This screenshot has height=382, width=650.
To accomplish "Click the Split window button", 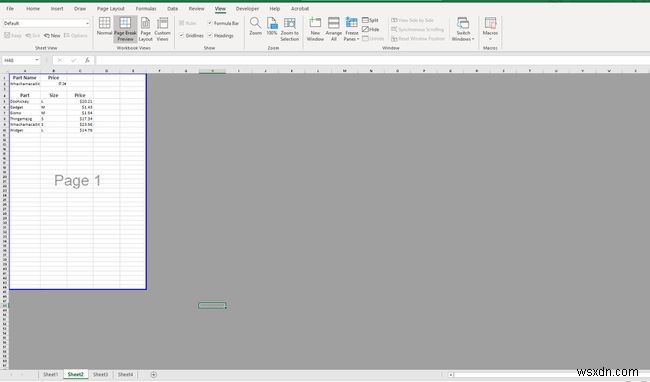I will coord(371,20).
